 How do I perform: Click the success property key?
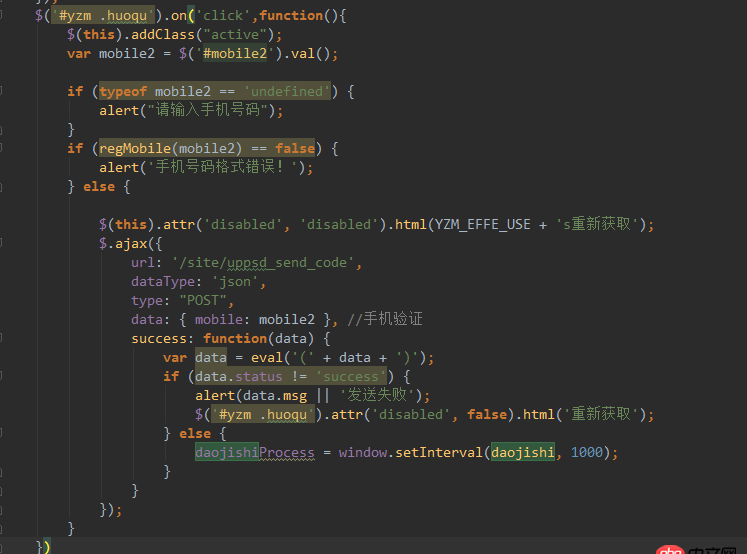pyautogui.click(x=159, y=339)
